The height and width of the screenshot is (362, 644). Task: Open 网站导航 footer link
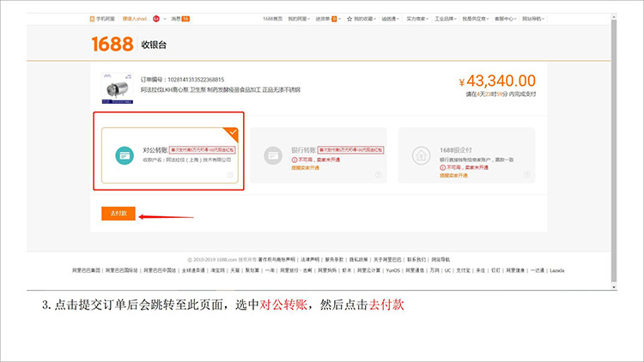[440, 260]
